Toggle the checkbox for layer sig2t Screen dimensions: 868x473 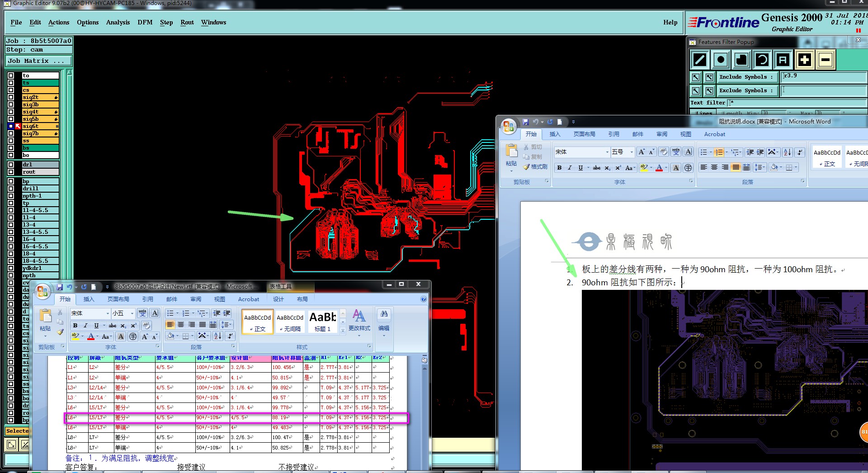[11, 97]
